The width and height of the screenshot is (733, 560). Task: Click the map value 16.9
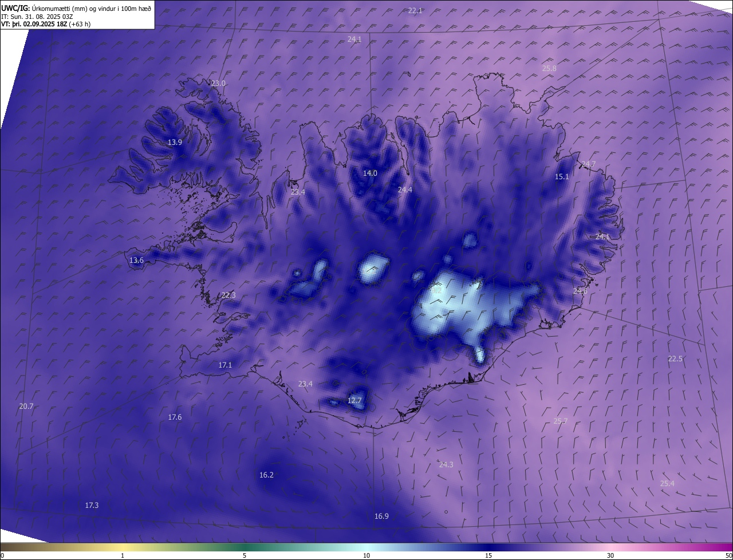(x=381, y=516)
